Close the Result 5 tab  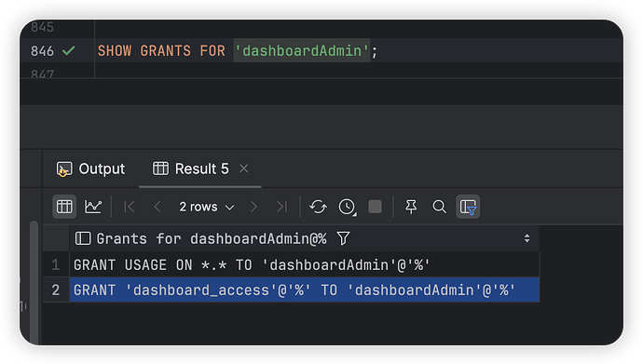pyautogui.click(x=244, y=169)
